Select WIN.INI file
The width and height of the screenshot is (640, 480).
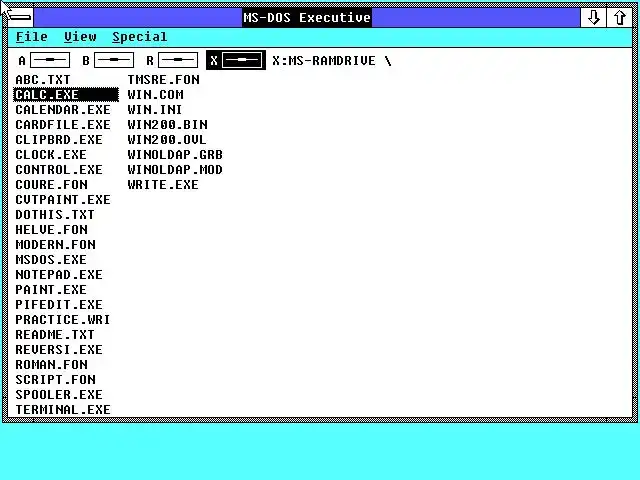pos(155,110)
